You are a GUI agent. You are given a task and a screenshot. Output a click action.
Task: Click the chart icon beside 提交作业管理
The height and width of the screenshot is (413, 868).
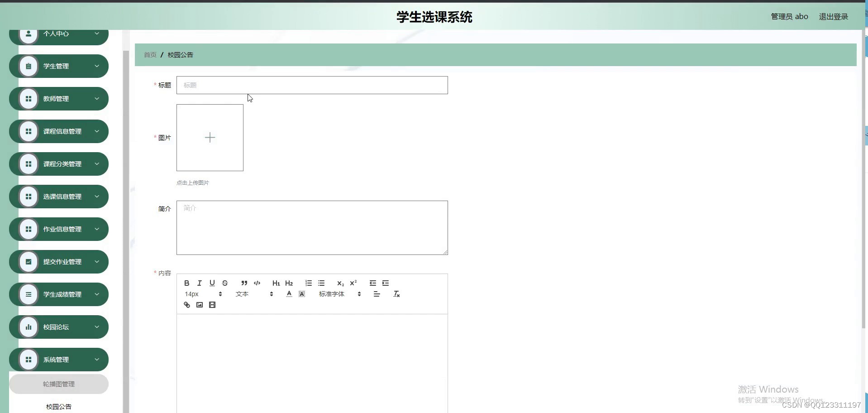click(29, 262)
